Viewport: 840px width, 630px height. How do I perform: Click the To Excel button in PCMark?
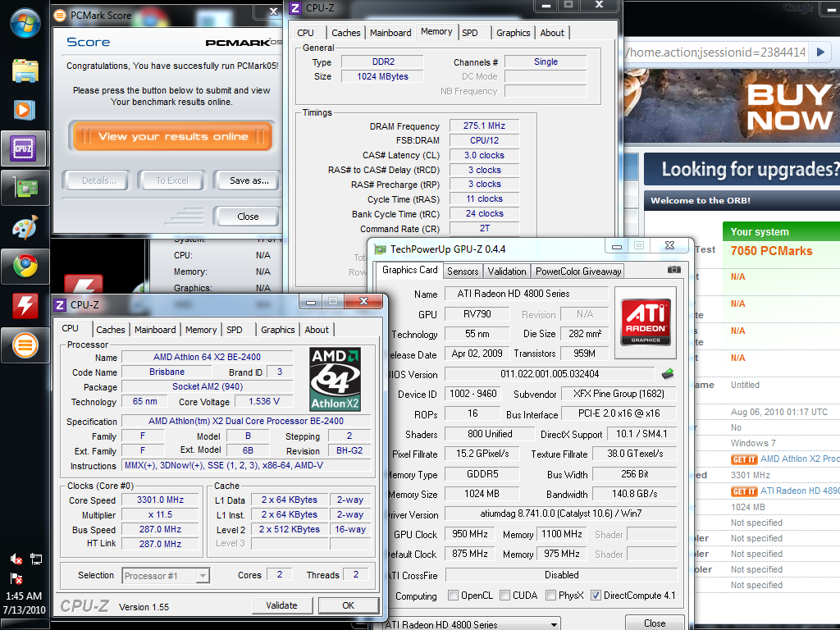172,180
